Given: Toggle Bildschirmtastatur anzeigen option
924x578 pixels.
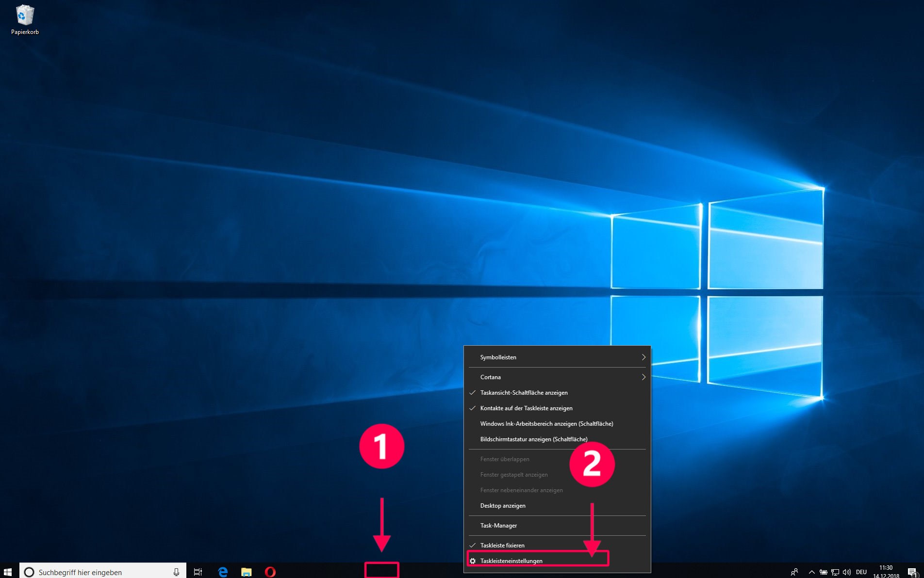Looking at the screenshot, I should [557, 439].
